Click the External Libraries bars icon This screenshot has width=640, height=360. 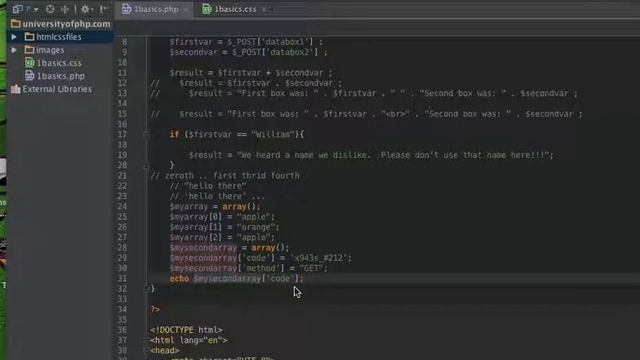pyautogui.click(x=16, y=89)
